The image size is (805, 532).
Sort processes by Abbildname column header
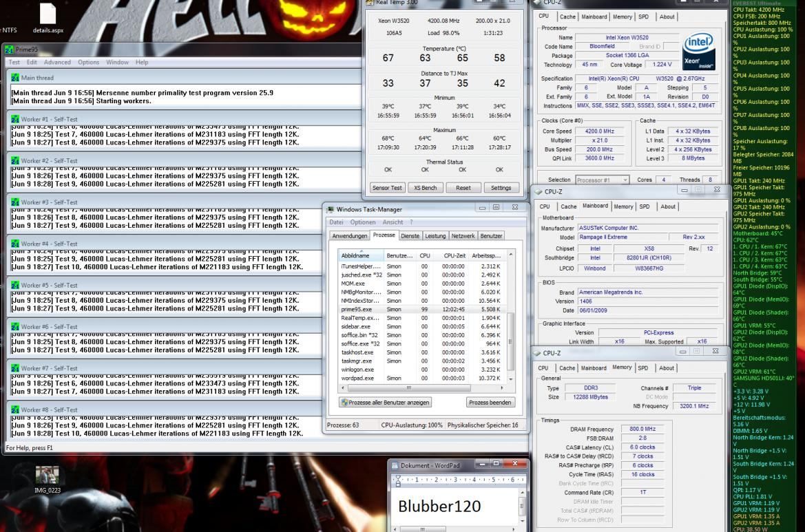pyautogui.click(x=361, y=255)
